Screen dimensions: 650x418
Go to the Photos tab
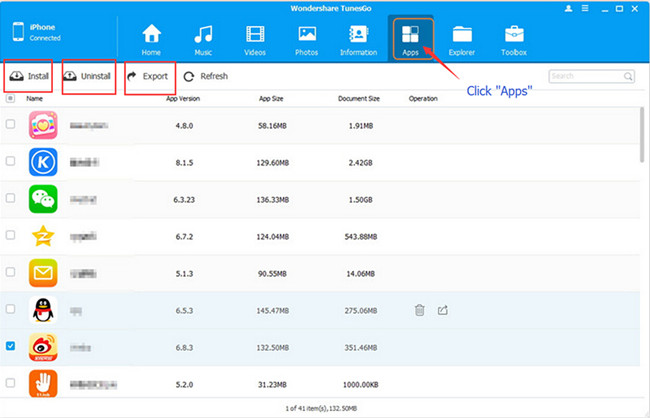coord(307,40)
